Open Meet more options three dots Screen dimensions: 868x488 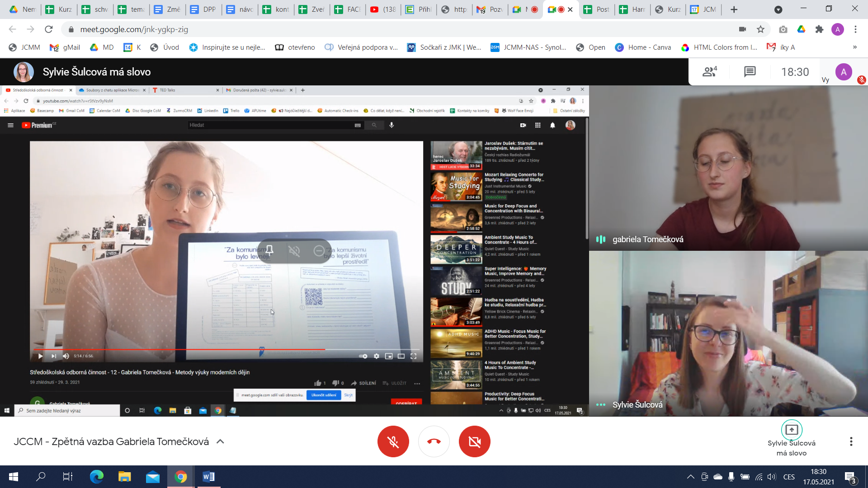(x=851, y=441)
